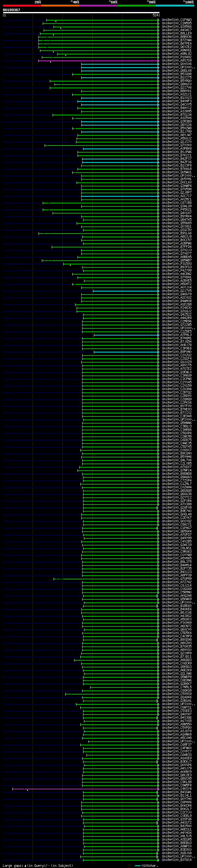
Task: Select the UniRef100_A3JDT9 label
Action: (177, 731)
